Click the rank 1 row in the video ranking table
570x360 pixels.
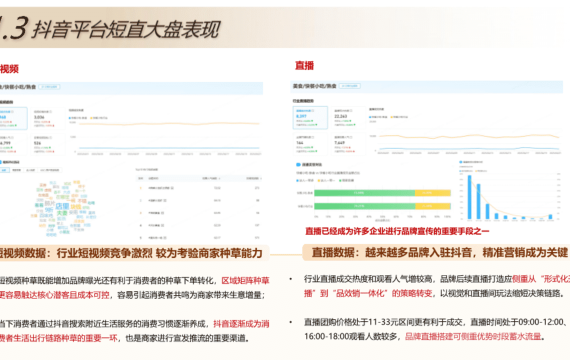coord(199,188)
